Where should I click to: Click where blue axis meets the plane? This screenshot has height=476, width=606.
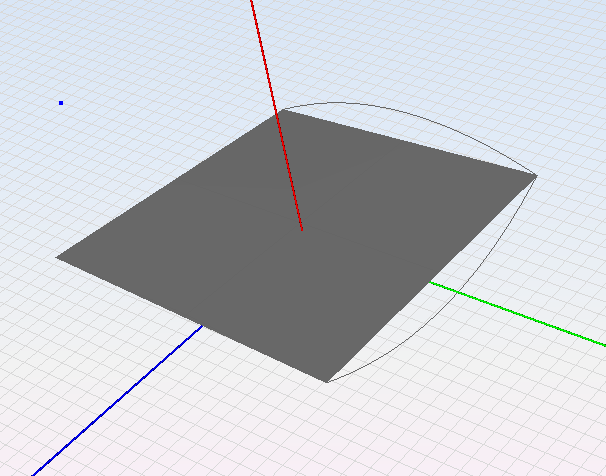click(202, 325)
